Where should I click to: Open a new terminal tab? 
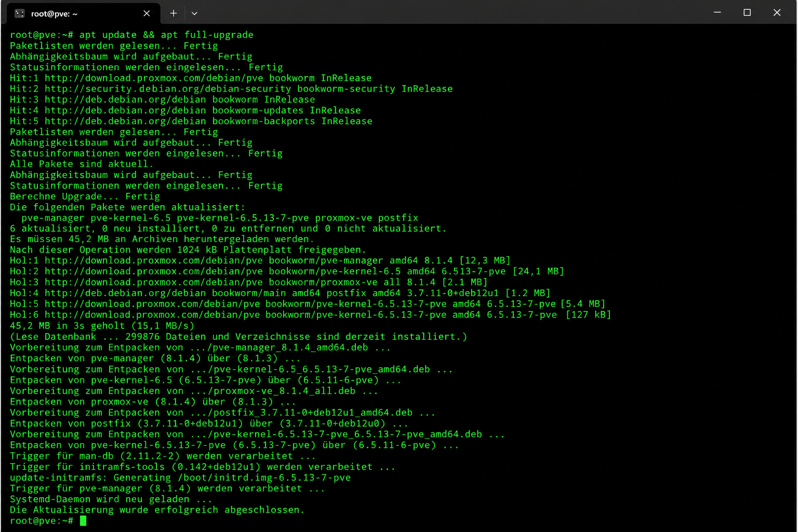pyautogui.click(x=174, y=14)
